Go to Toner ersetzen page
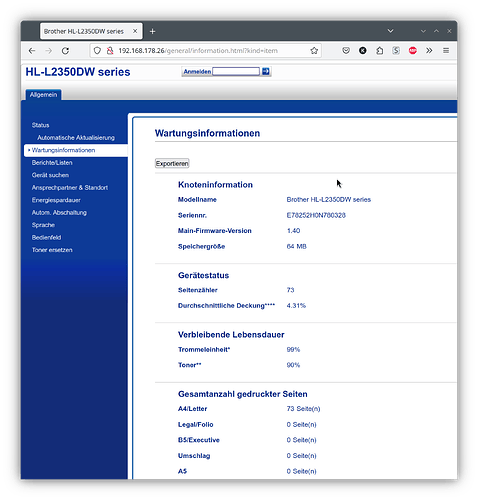Screen dimensions: 477x500 point(52,250)
